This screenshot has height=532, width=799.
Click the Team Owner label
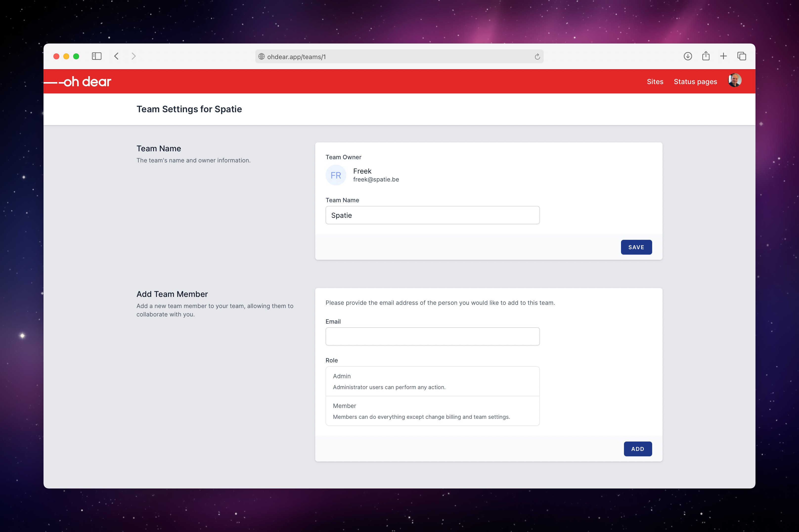coord(343,157)
